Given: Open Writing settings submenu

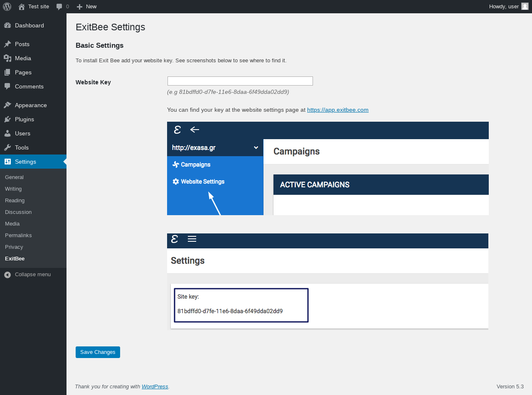Looking at the screenshot, I should click(x=13, y=189).
